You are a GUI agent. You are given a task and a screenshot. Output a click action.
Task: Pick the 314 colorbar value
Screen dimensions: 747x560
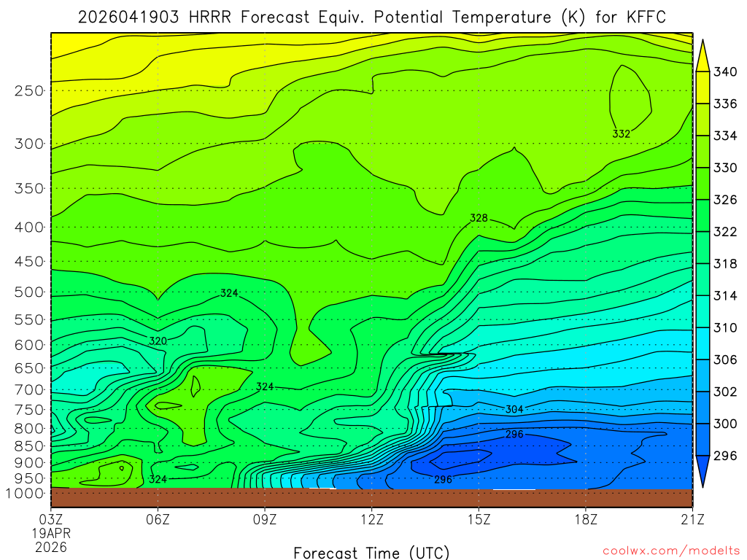pos(725,296)
